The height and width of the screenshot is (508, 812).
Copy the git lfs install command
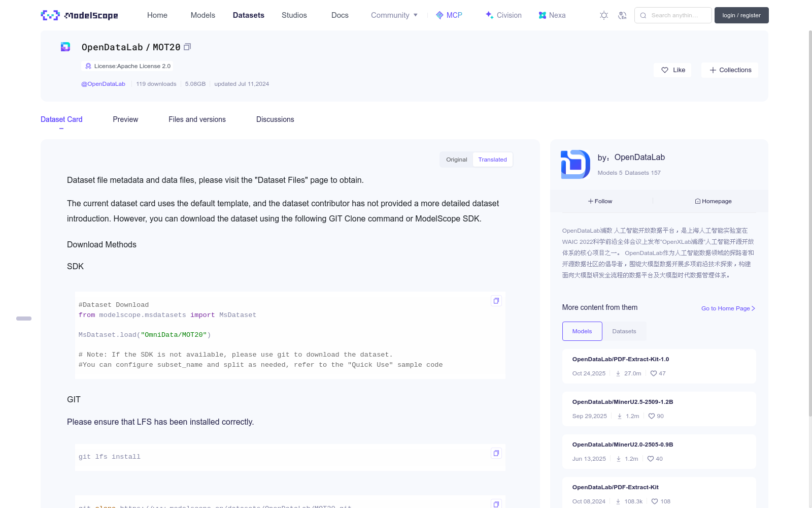click(496, 453)
